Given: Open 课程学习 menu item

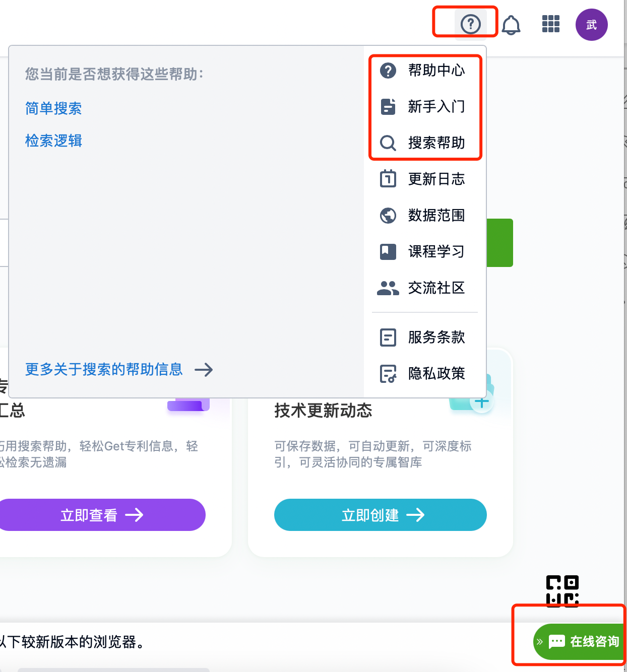Looking at the screenshot, I should pos(436,251).
